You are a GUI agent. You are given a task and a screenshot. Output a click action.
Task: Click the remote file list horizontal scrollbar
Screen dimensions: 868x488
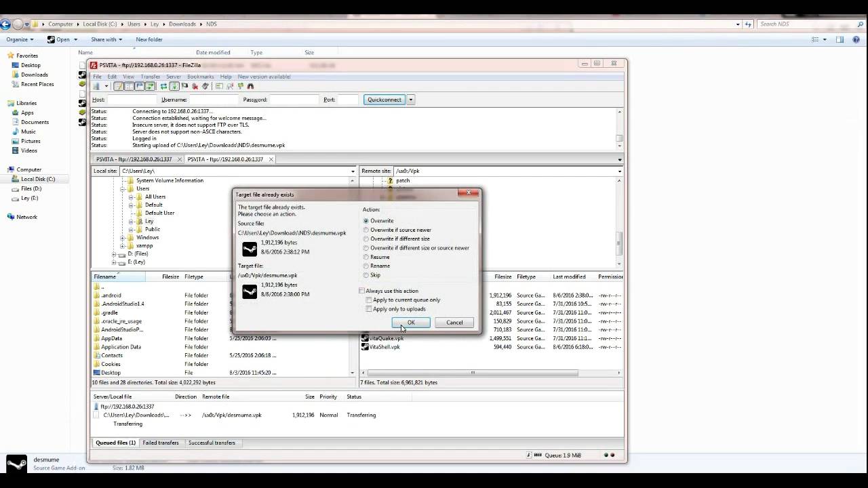[473, 373]
